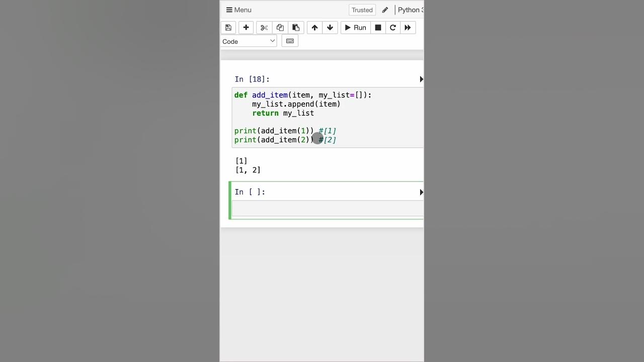Screen dimensions: 644x362
Task: Click the edit pencil icon near Trusted
Action: click(x=385, y=10)
